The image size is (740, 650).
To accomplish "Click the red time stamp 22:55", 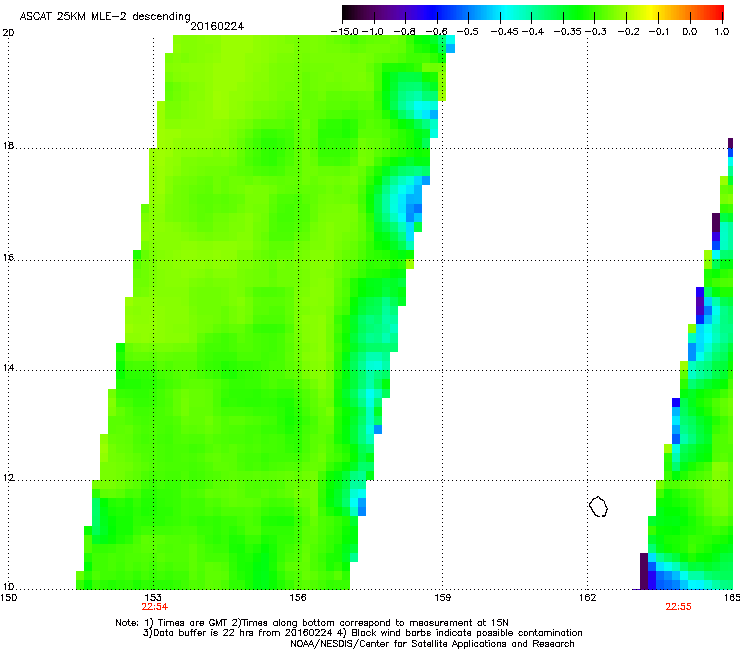I will click(x=679, y=607).
